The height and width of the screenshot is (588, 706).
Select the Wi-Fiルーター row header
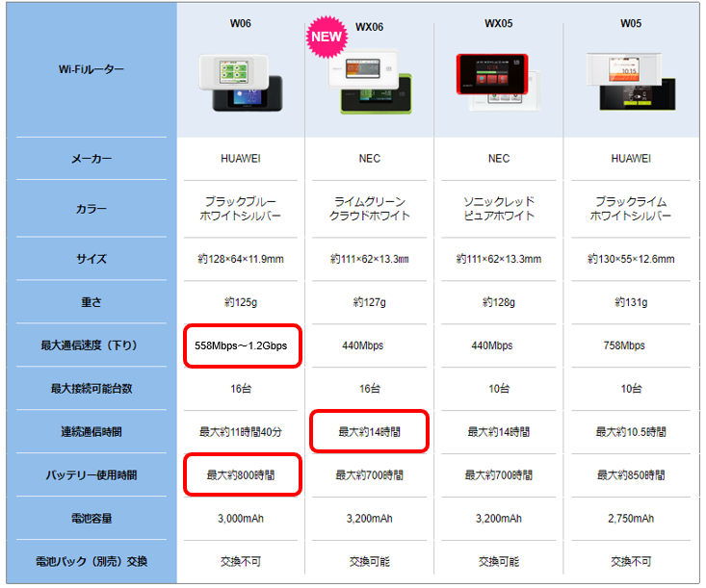click(90, 69)
